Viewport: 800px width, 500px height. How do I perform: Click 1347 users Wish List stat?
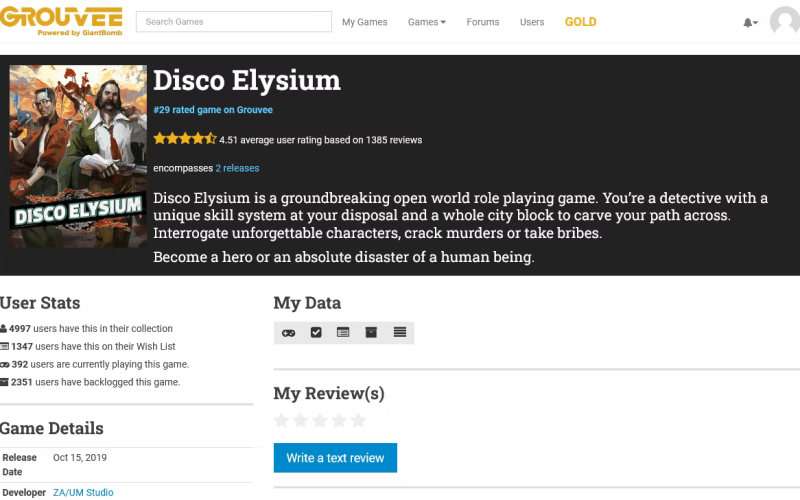tap(93, 346)
